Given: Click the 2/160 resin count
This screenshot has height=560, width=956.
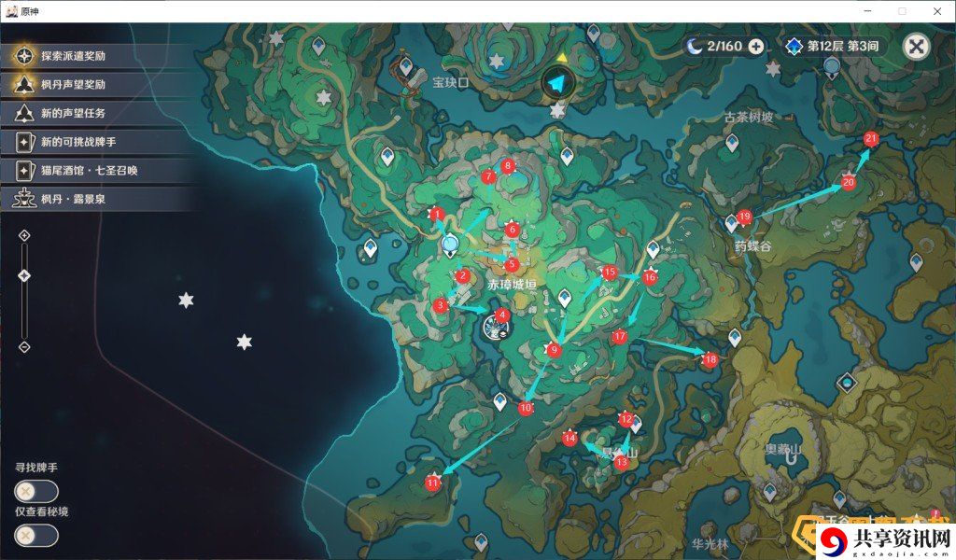Looking at the screenshot, I should coord(724,47).
